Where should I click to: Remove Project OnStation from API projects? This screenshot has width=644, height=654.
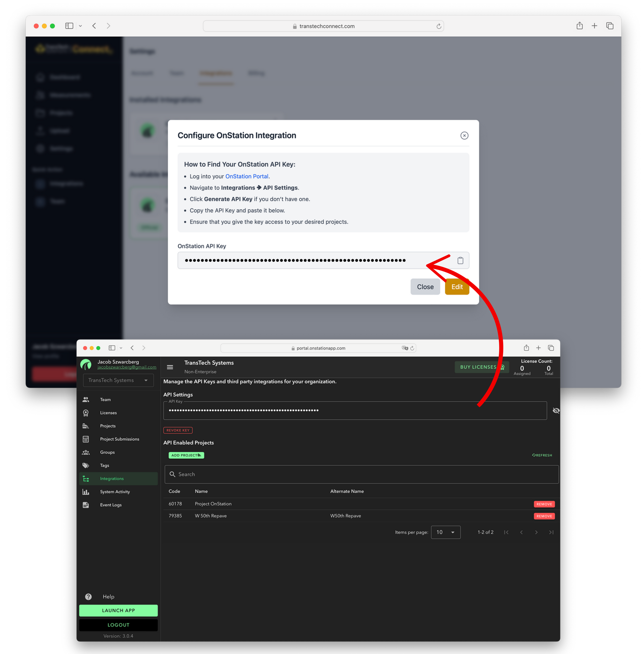tap(544, 504)
